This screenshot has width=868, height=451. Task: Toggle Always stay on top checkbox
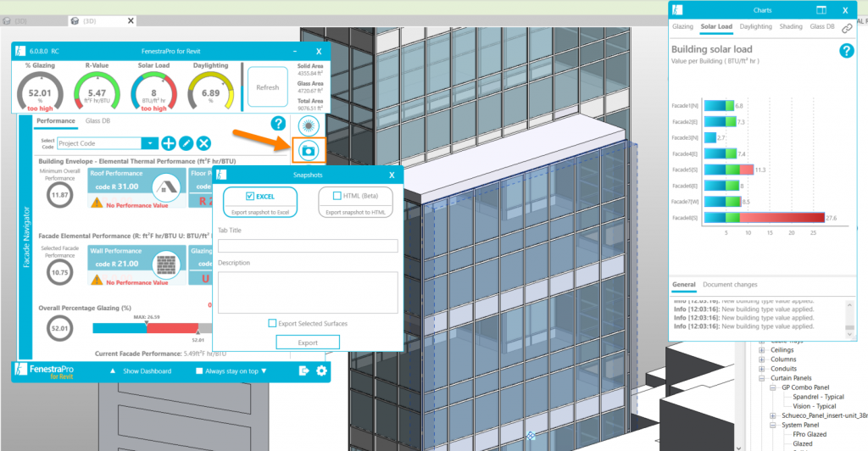coord(199,370)
